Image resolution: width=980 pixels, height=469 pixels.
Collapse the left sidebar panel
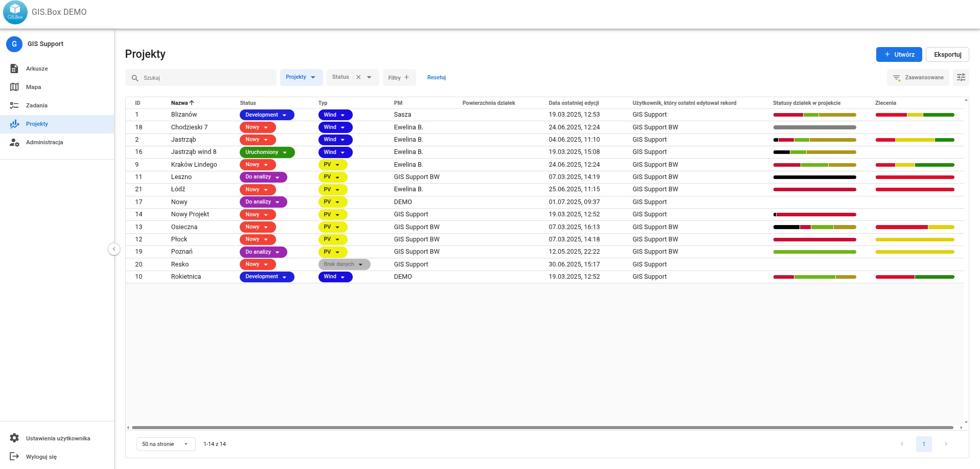coord(114,249)
